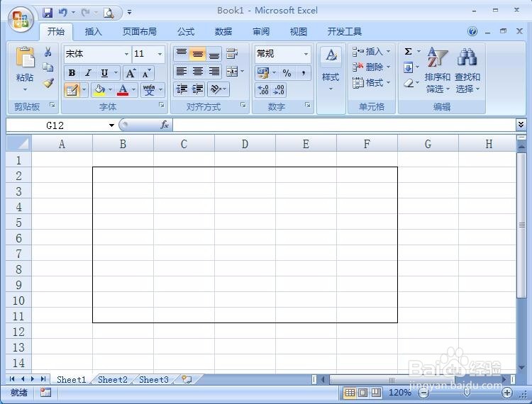
Task: Click the Clear eraser icon
Action: [409, 83]
